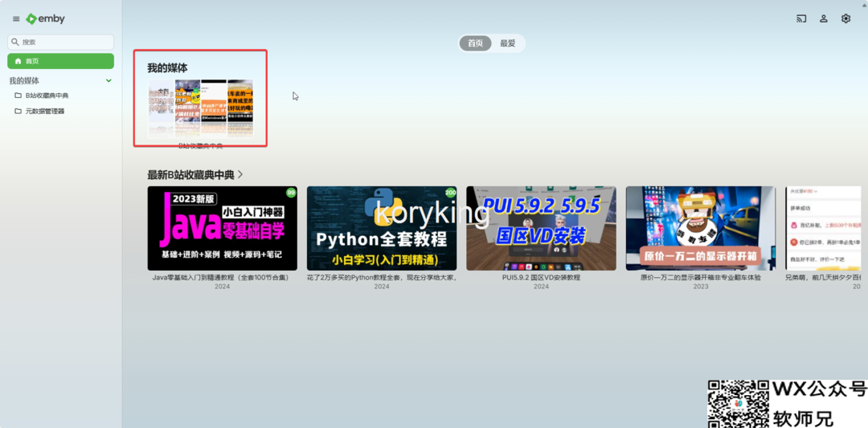Click title PUI5.9.2 国区VD安装教程
868x428 pixels.
click(x=541, y=278)
